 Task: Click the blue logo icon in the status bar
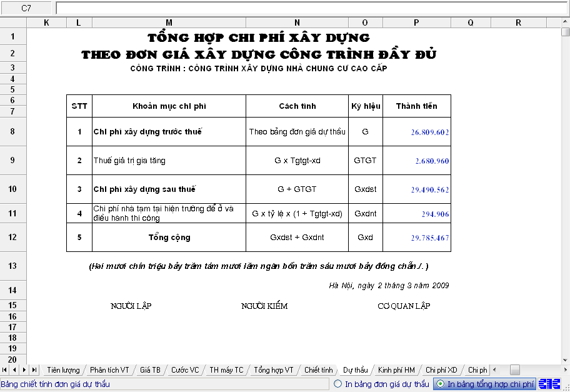click(x=550, y=384)
